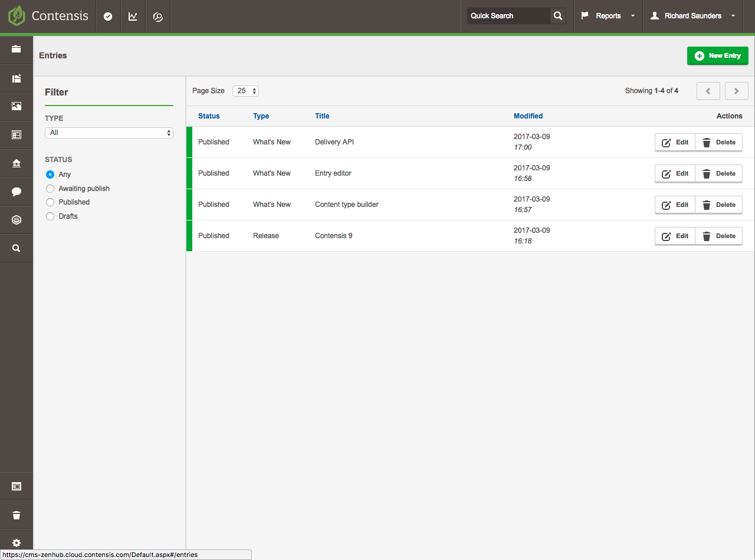Image resolution: width=755 pixels, height=560 pixels.
Task: Open the recycle bin icon in sidebar
Action: tap(17, 515)
